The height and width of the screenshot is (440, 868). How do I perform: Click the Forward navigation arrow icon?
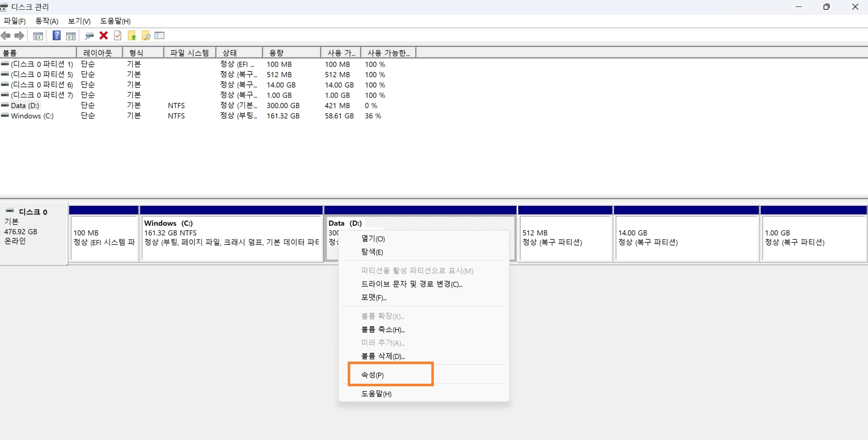pyautogui.click(x=19, y=36)
